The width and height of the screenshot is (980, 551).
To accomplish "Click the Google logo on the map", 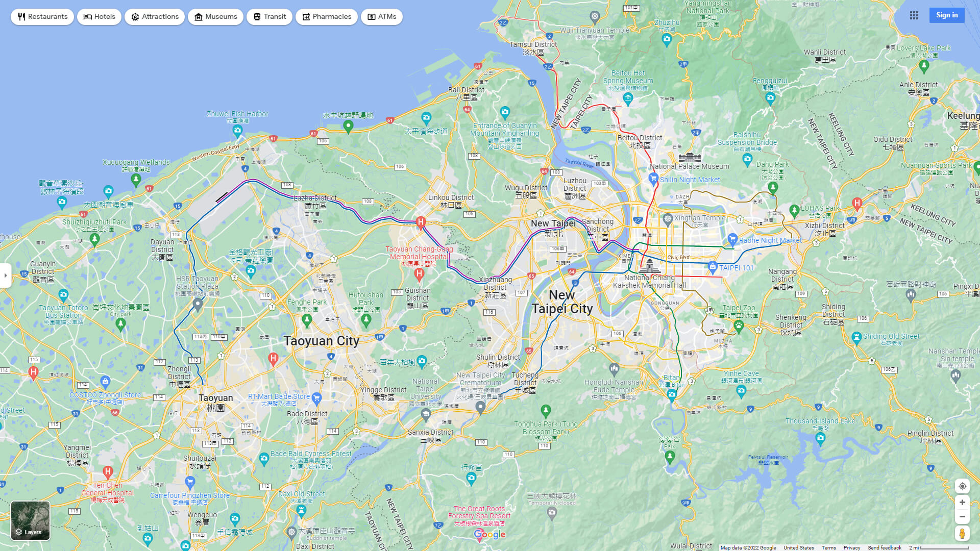I will click(489, 534).
